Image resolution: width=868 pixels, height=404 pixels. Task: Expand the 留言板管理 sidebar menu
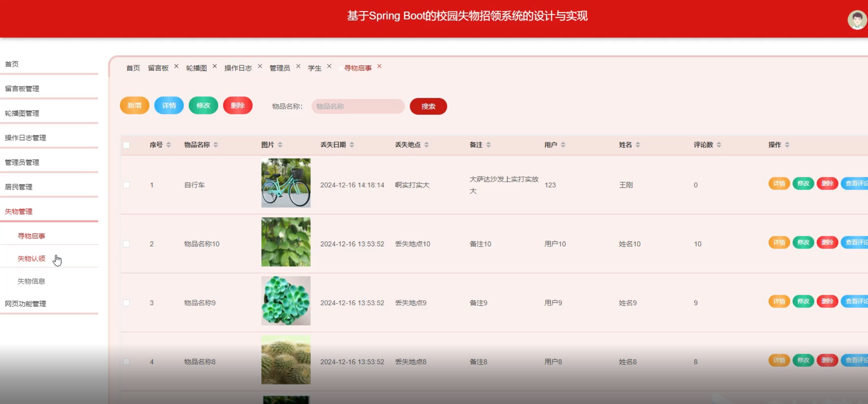click(22, 88)
